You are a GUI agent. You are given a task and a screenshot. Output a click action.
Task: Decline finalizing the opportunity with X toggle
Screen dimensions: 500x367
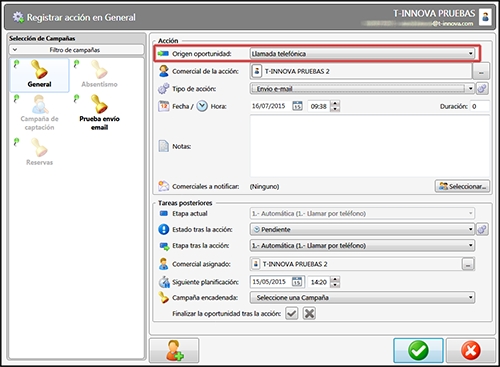tap(309, 313)
